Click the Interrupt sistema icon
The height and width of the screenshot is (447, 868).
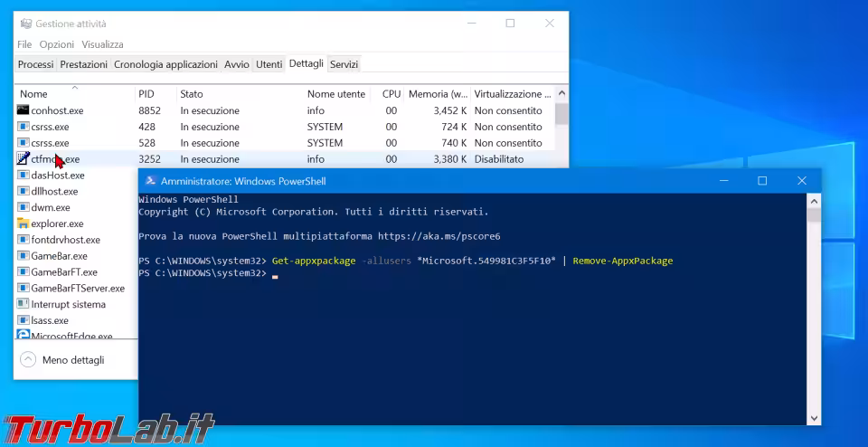tap(23, 304)
